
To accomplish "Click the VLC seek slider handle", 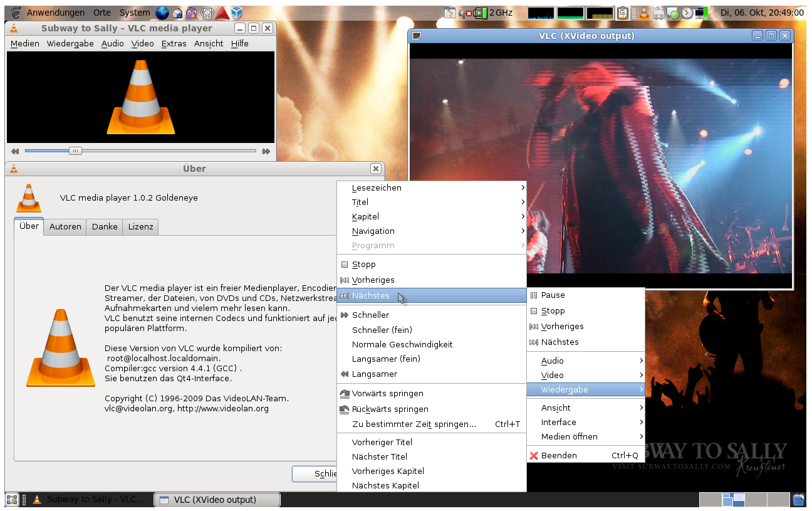I will 75,151.
